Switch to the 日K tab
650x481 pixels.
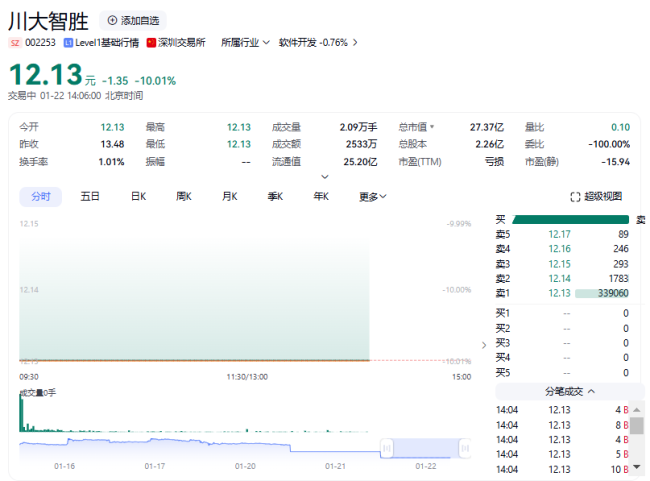138,197
